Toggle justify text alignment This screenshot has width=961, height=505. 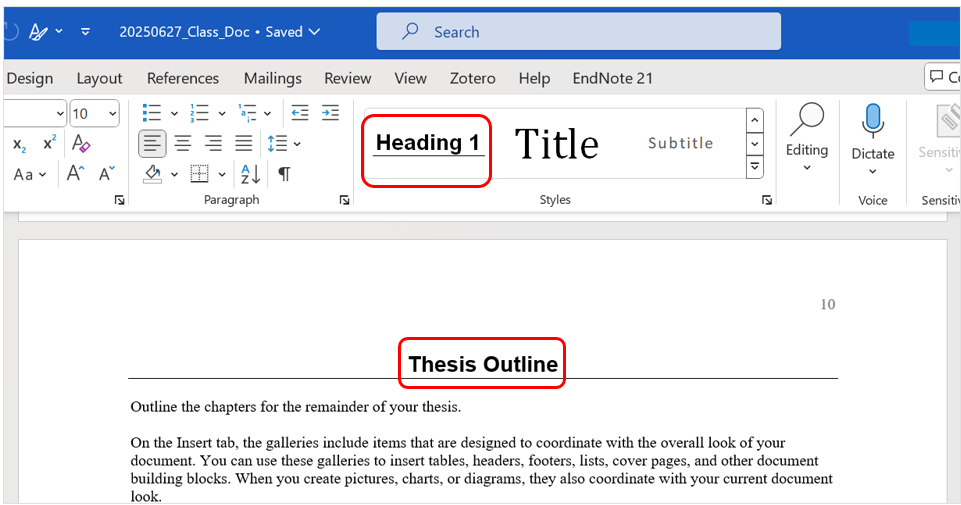243,143
